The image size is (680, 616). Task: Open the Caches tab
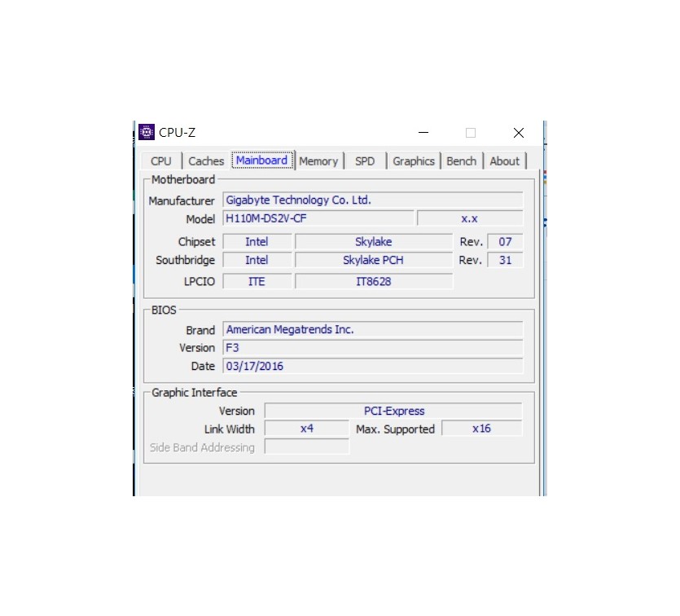click(206, 161)
